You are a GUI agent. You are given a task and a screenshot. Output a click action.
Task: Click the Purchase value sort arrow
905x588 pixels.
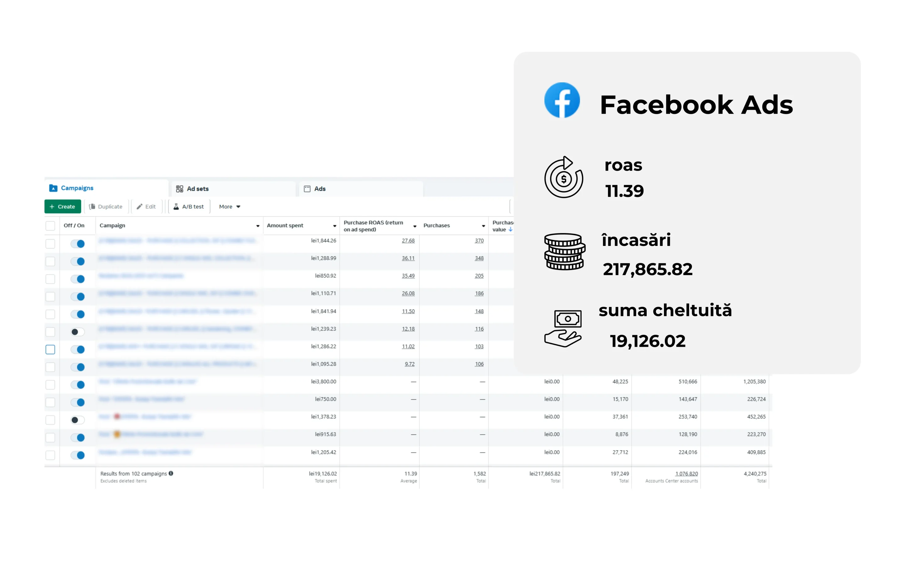(x=511, y=230)
